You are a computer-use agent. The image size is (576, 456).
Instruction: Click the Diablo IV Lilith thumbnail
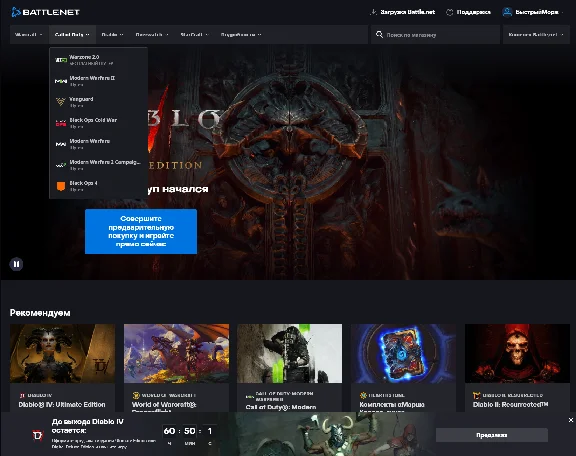pyautogui.click(x=62, y=353)
